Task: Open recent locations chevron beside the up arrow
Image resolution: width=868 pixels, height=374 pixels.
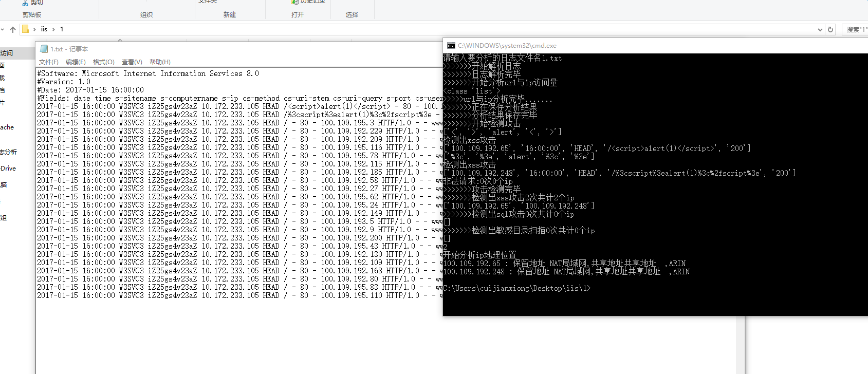Action: click(3, 29)
